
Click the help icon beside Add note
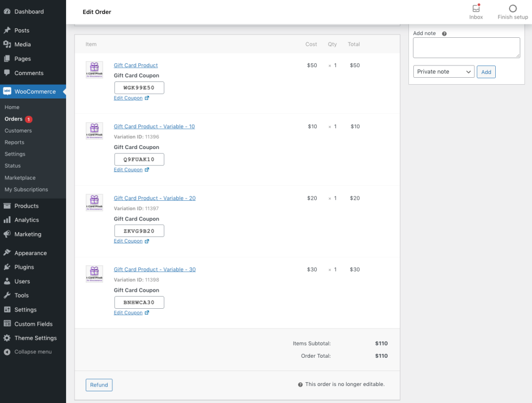pyautogui.click(x=444, y=34)
